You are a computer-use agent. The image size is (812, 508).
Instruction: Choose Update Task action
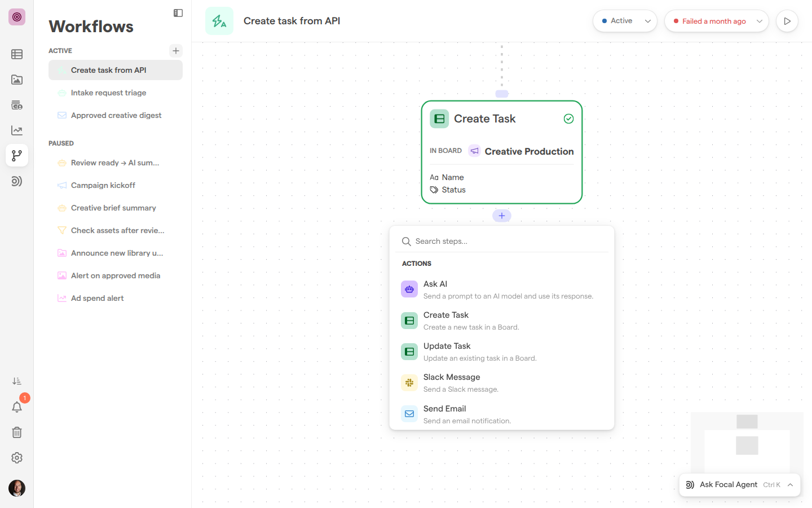pos(502,352)
